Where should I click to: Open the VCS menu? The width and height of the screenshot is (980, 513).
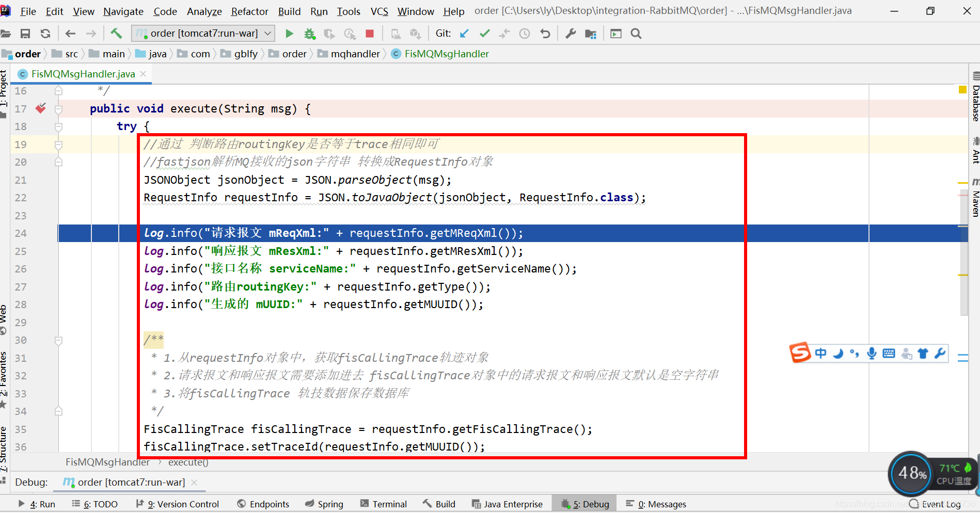[x=380, y=11]
